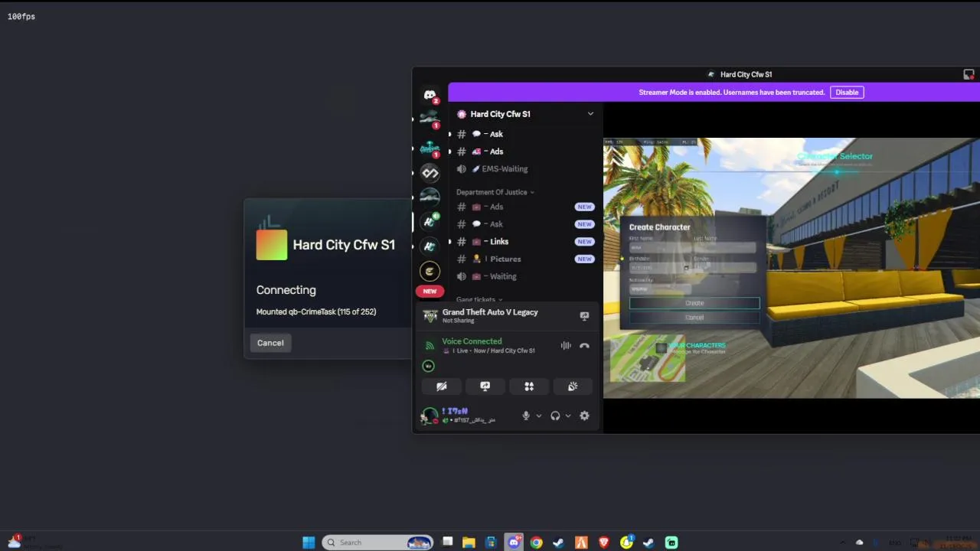The width and height of the screenshot is (980, 551).
Task: Click the red NEW pill in server list
Action: click(x=430, y=291)
